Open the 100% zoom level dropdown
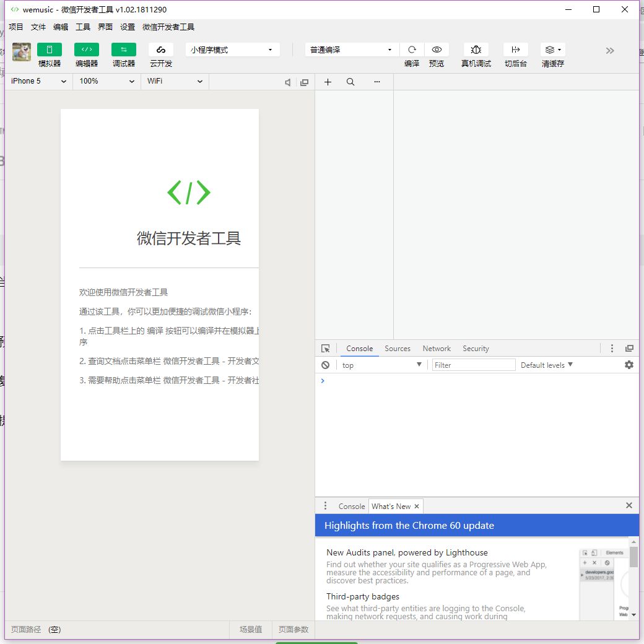 (x=107, y=81)
